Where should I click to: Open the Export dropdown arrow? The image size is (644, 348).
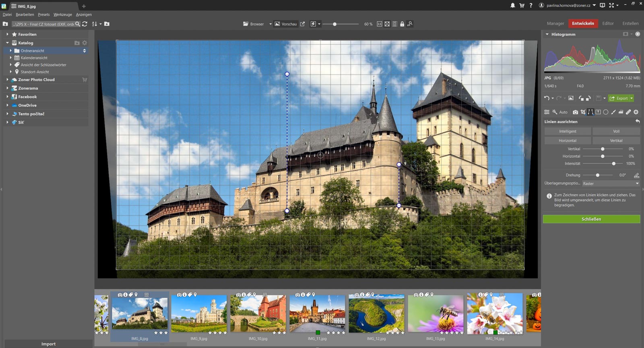pyautogui.click(x=632, y=98)
